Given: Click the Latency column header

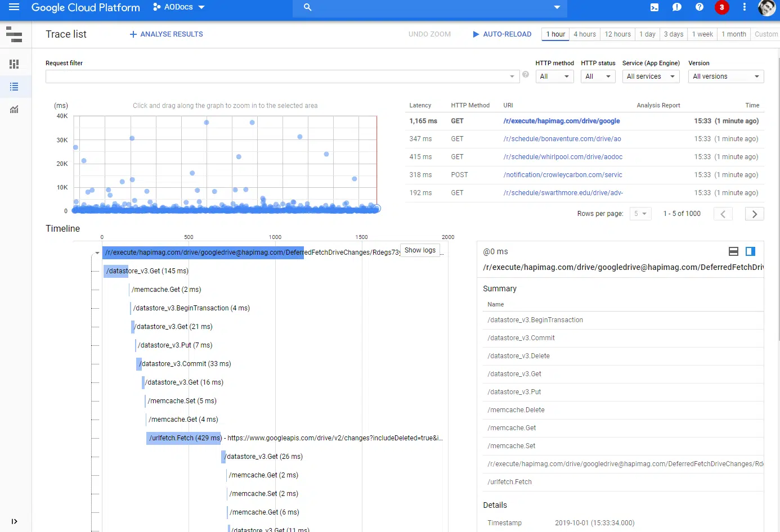Looking at the screenshot, I should pos(420,105).
